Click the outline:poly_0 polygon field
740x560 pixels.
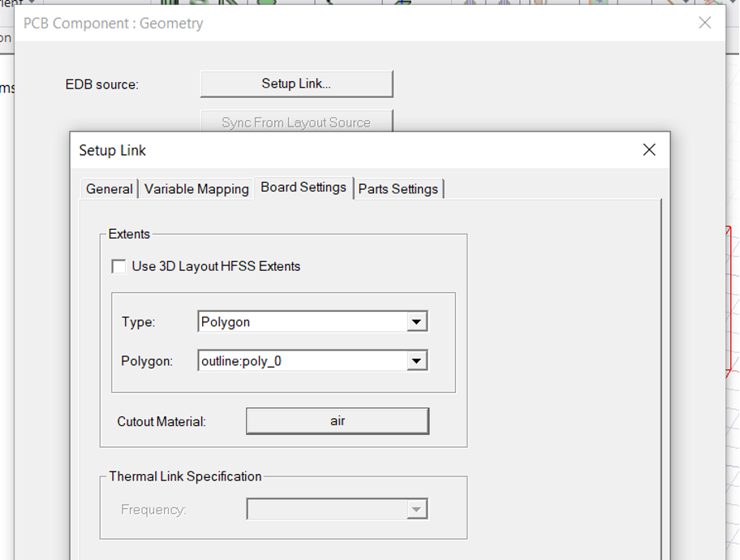[302, 361]
